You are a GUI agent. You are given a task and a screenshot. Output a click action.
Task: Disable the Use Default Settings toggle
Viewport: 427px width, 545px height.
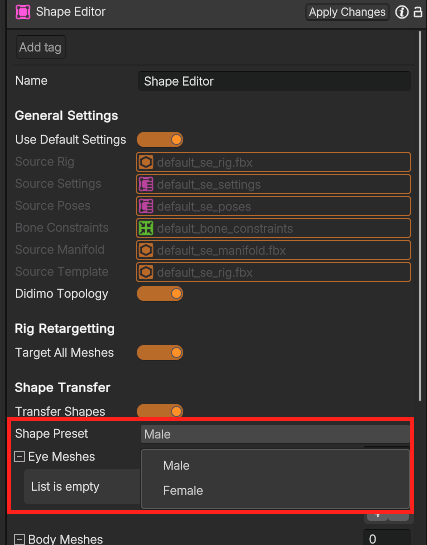(x=160, y=140)
